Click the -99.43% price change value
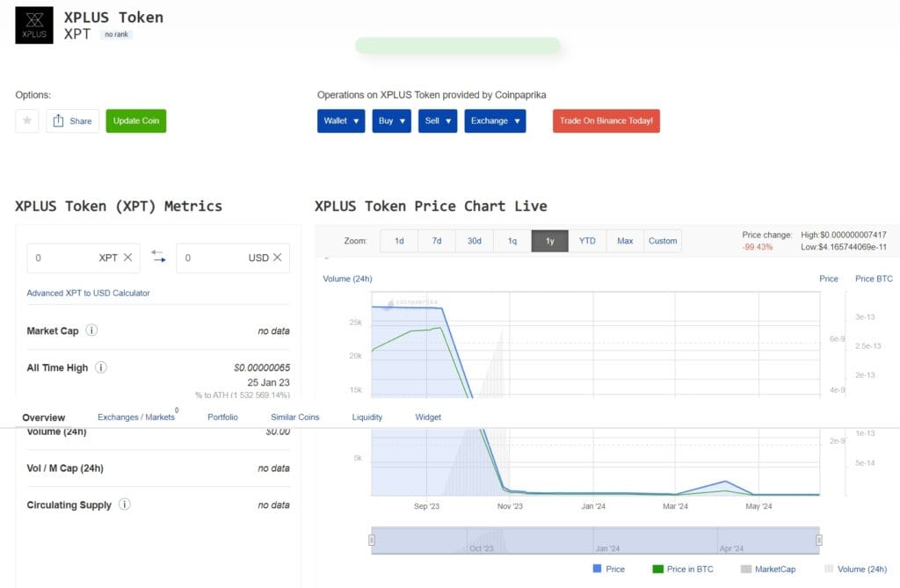This screenshot has height=588, width=900. pos(757,247)
